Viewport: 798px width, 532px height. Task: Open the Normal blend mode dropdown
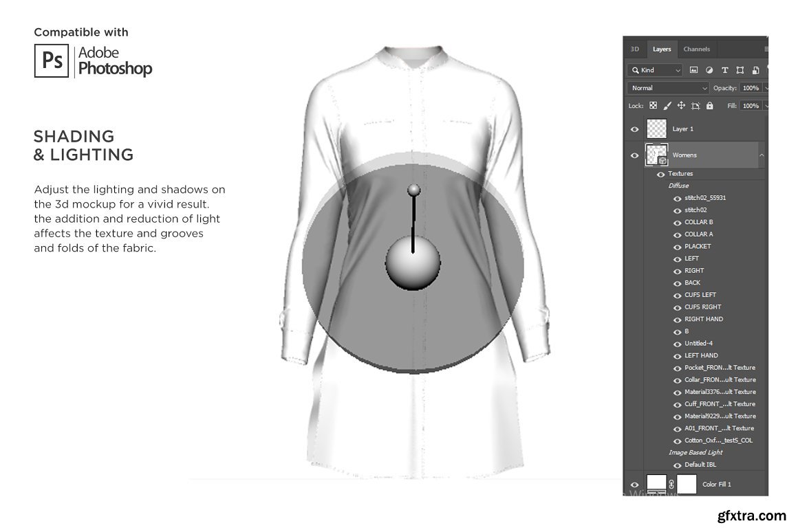[667, 88]
